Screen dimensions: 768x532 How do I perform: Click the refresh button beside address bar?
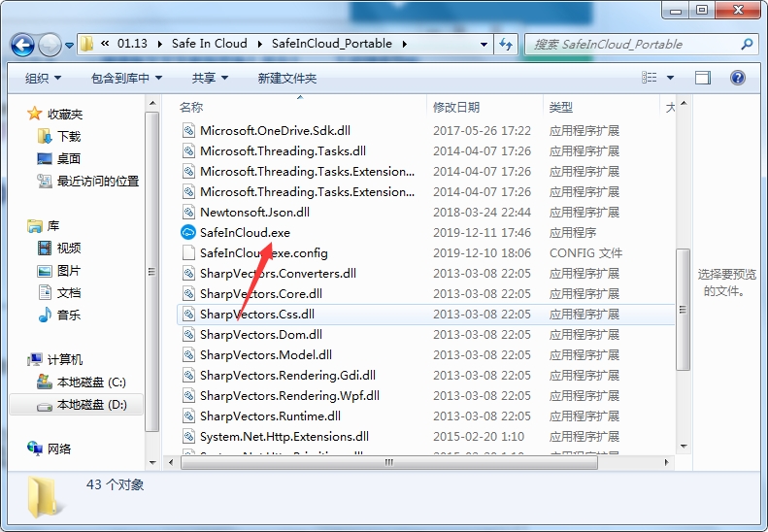(x=506, y=44)
